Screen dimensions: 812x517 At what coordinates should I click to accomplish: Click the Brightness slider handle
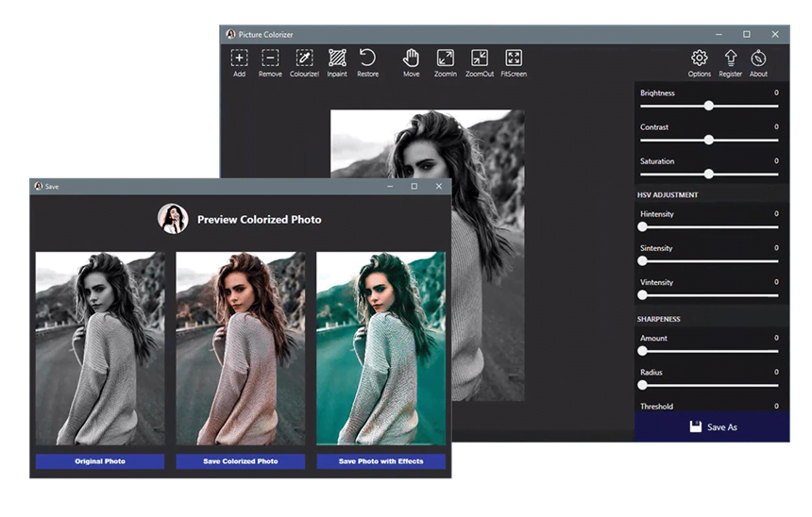(x=709, y=106)
